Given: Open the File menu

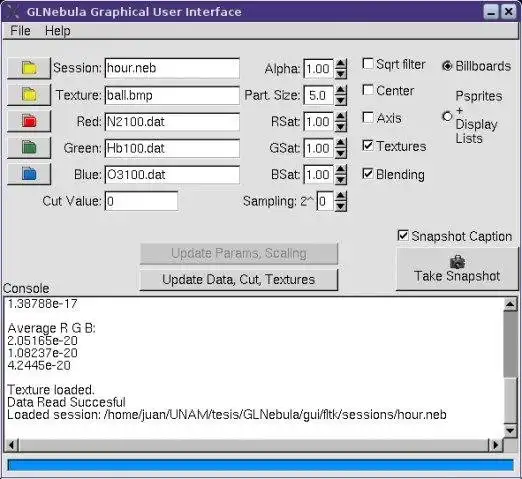Looking at the screenshot, I should pos(20,31).
